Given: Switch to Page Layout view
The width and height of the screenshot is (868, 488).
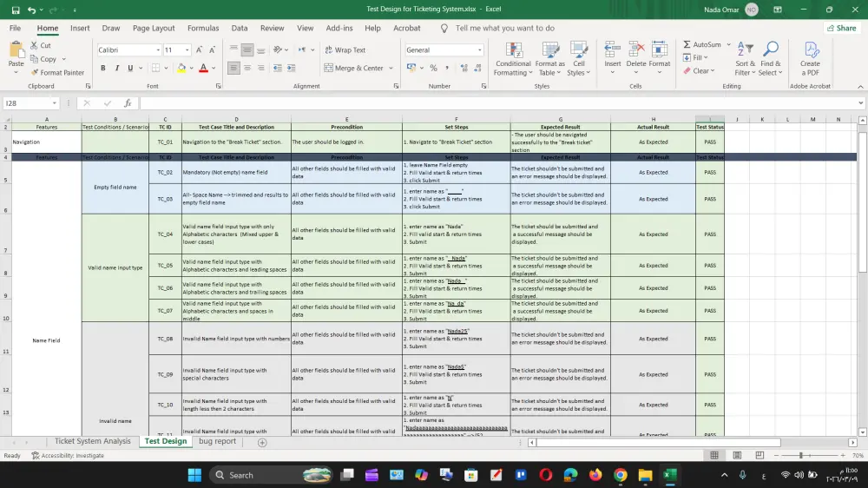Looking at the screenshot, I should [737, 455].
